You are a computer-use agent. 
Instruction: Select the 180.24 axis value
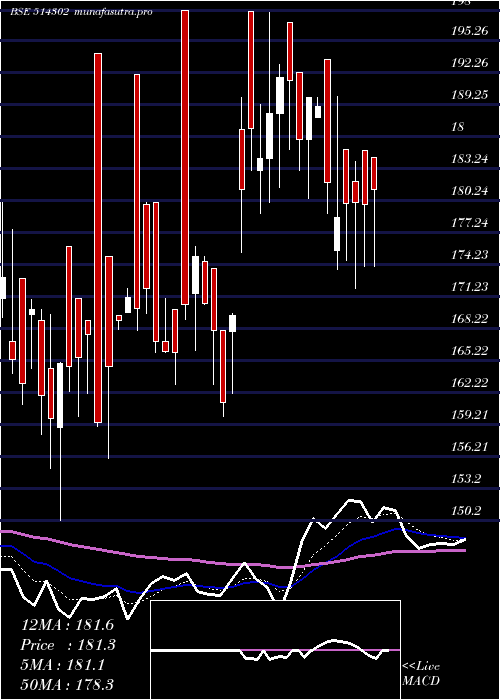tap(469, 191)
